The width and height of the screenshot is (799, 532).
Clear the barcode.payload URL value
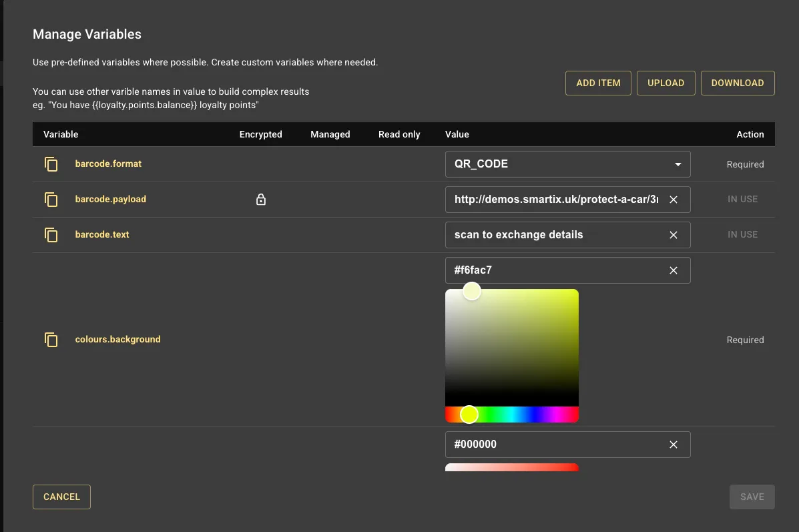(x=673, y=200)
